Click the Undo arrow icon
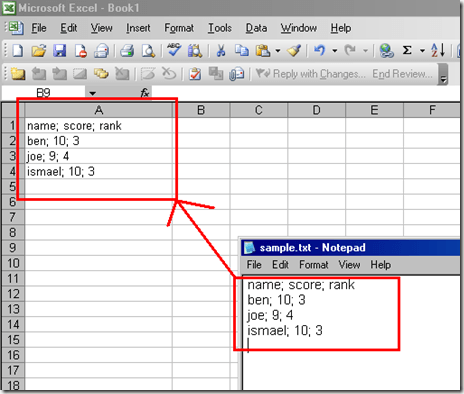Image resolution: width=464 pixels, height=394 pixels. (x=319, y=51)
